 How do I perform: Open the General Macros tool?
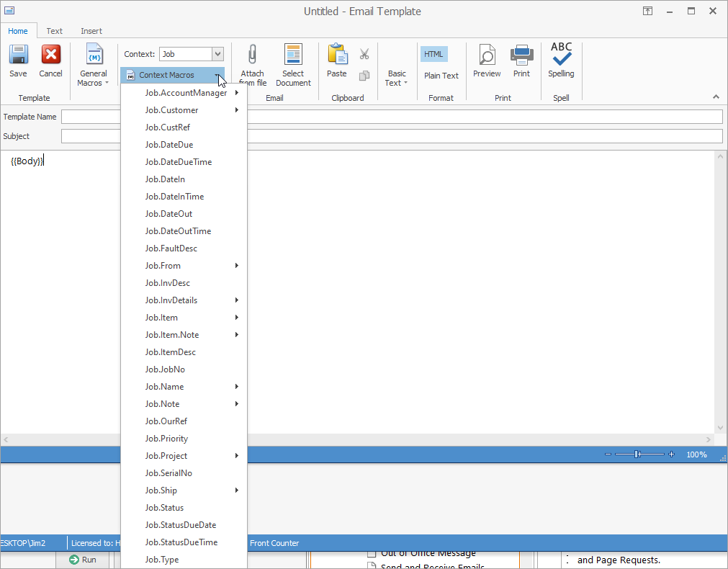(x=93, y=65)
